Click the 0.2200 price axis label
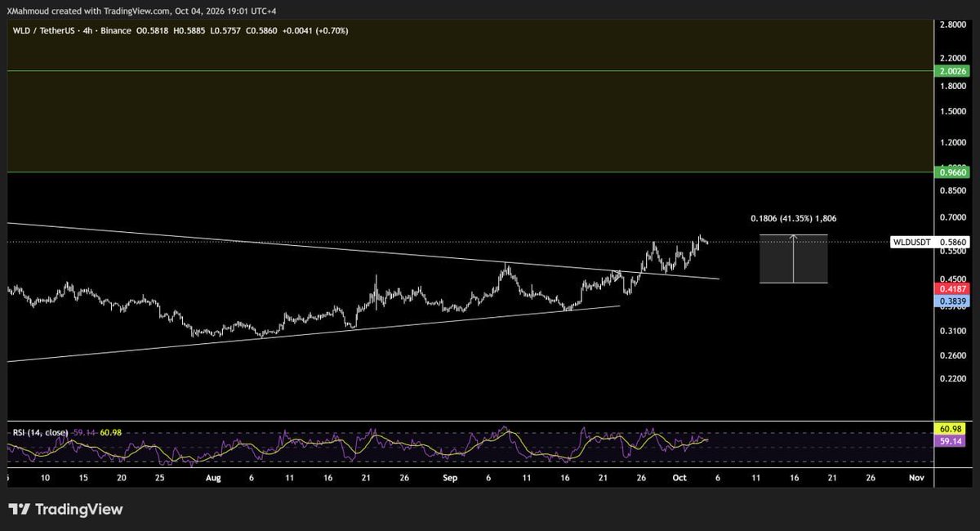This screenshot has height=531, width=980. 953,380
